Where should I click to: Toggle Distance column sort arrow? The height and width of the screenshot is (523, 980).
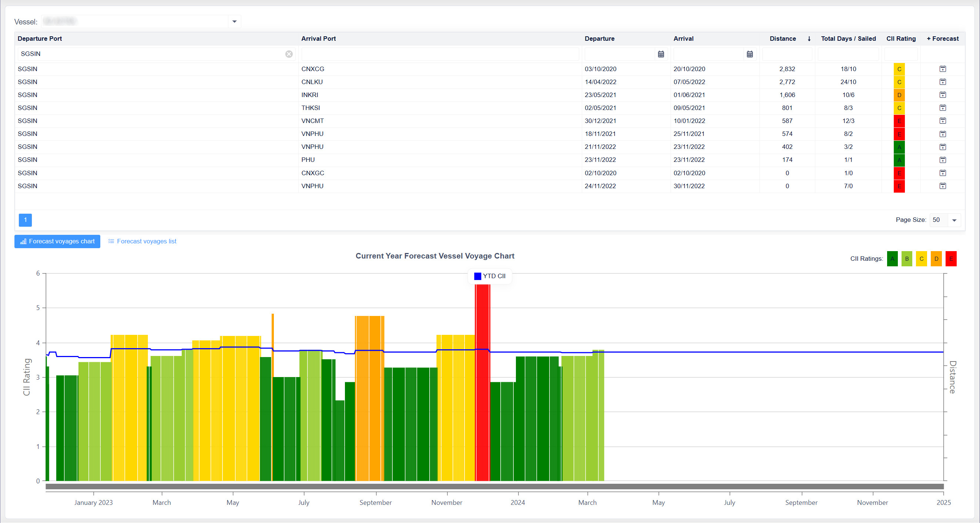(x=809, y=39)
